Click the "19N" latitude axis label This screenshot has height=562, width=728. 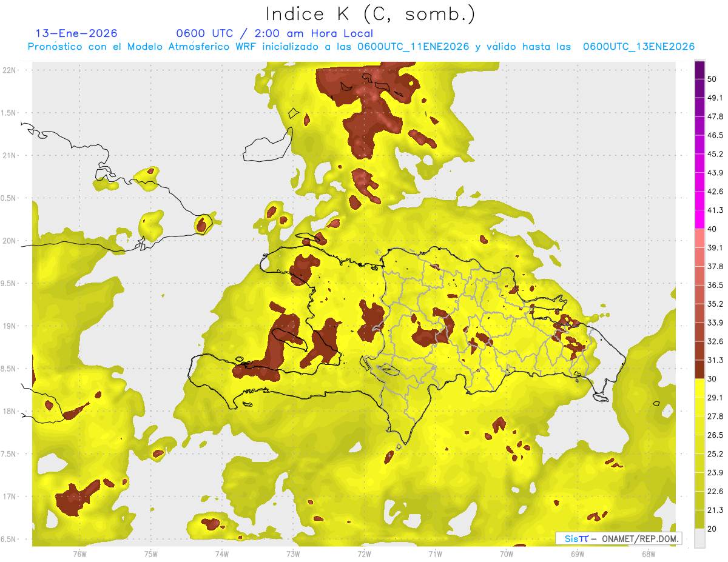[10, 326]
